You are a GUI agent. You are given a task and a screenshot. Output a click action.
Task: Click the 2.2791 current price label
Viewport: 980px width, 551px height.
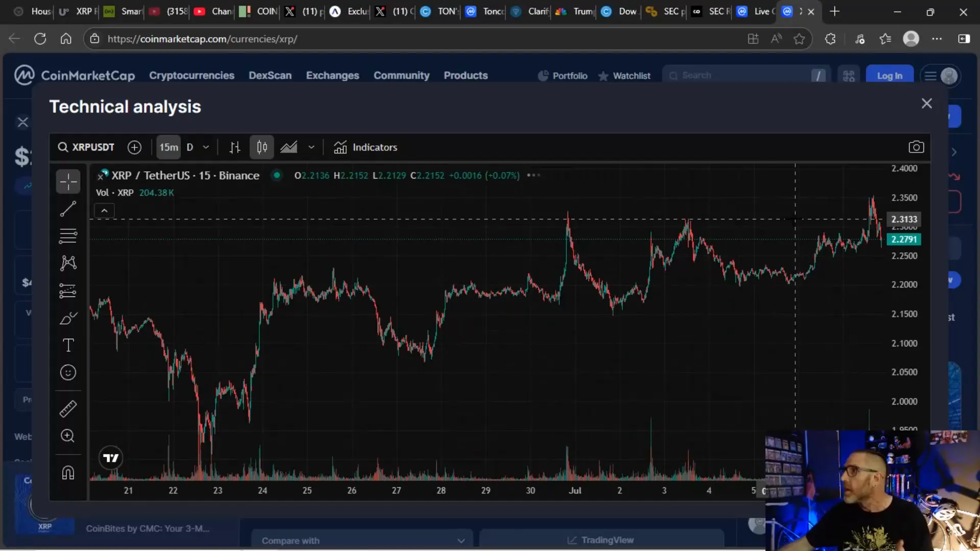[904, 239]
